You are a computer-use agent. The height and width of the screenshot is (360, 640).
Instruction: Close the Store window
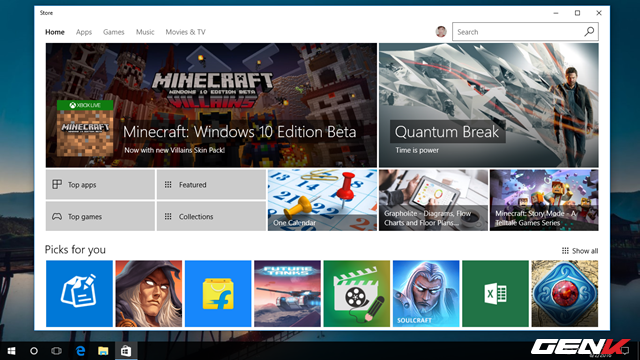coord(599,13)
